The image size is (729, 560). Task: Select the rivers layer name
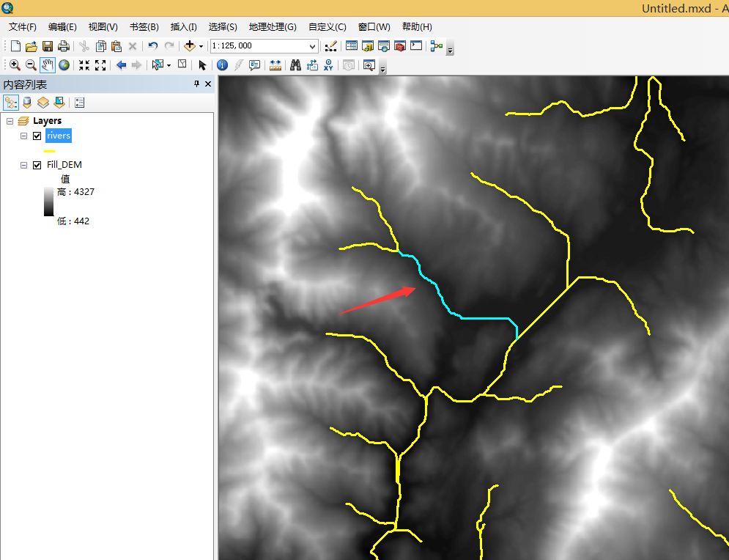59,136
